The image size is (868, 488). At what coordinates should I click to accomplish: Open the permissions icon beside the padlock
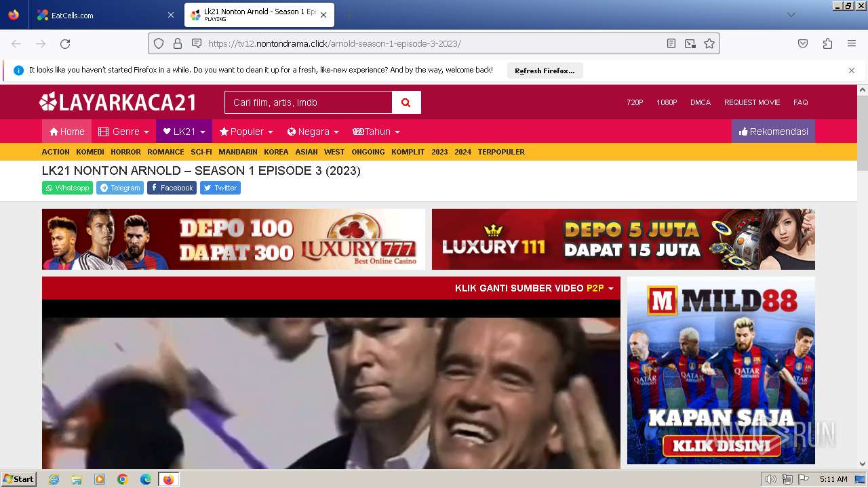[x=197, y=43]
